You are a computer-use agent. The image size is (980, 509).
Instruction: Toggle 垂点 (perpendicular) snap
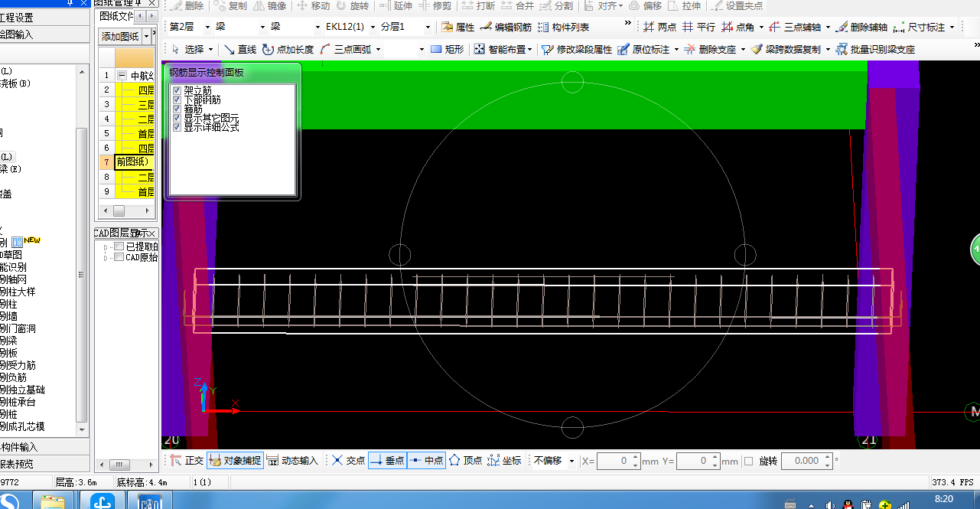tap(387, 460)
